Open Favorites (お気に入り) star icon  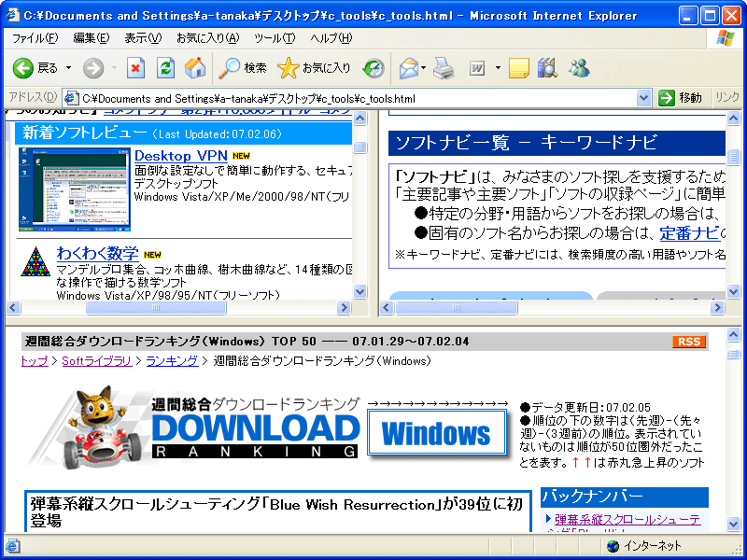point(288,68)
